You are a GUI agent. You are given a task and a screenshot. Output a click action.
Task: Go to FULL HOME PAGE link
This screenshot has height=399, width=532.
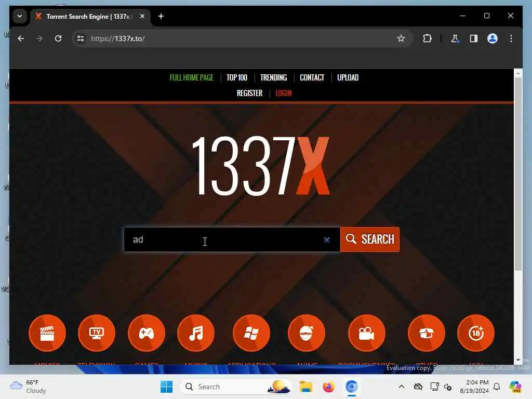[192, 78]
